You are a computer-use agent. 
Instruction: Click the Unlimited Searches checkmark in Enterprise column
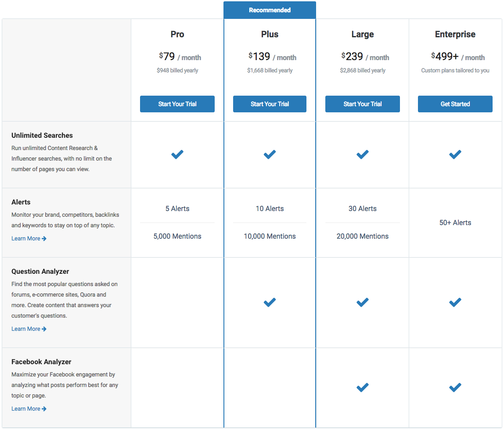455,154
